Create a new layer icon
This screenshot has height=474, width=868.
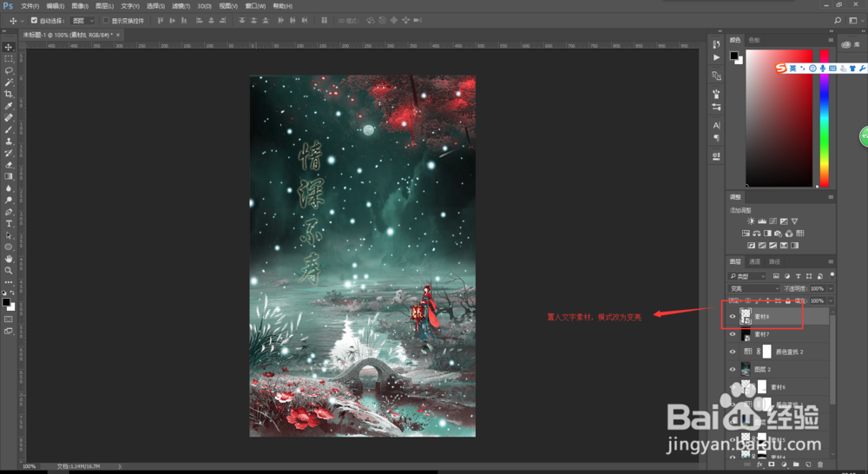(807, 464)
